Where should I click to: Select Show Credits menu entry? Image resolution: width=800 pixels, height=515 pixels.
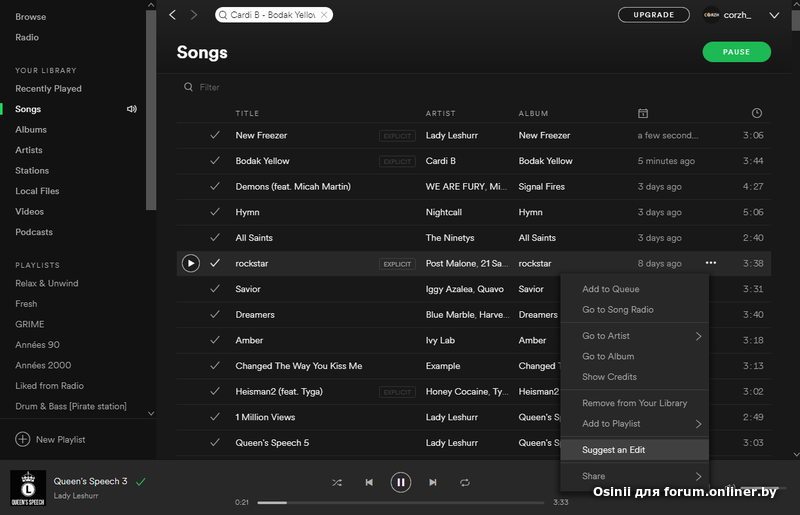(634, 377)
